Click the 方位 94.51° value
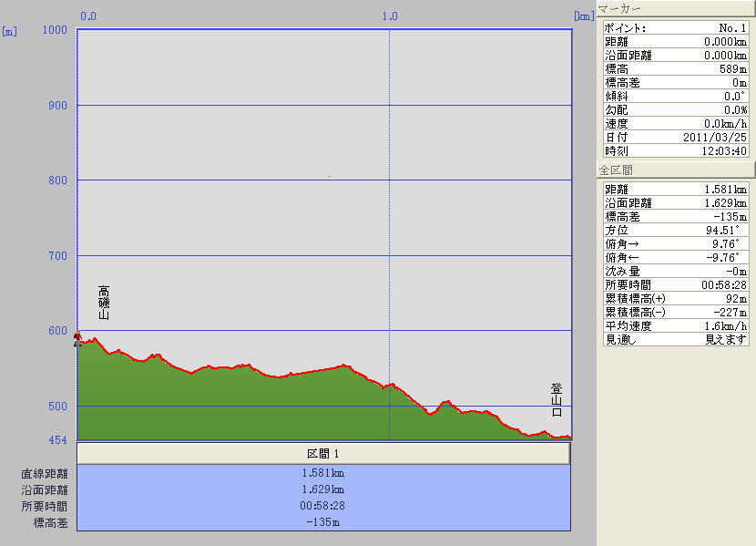 click(722, 230)
